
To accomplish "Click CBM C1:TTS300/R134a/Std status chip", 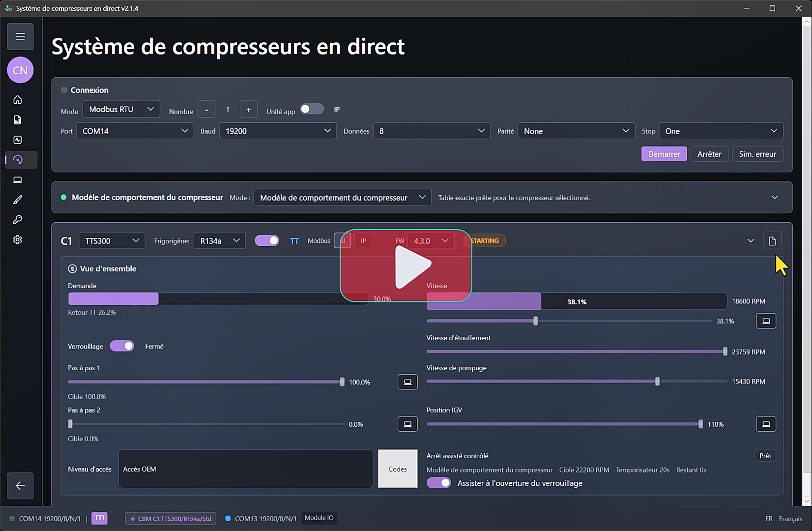I will [171, 519].
